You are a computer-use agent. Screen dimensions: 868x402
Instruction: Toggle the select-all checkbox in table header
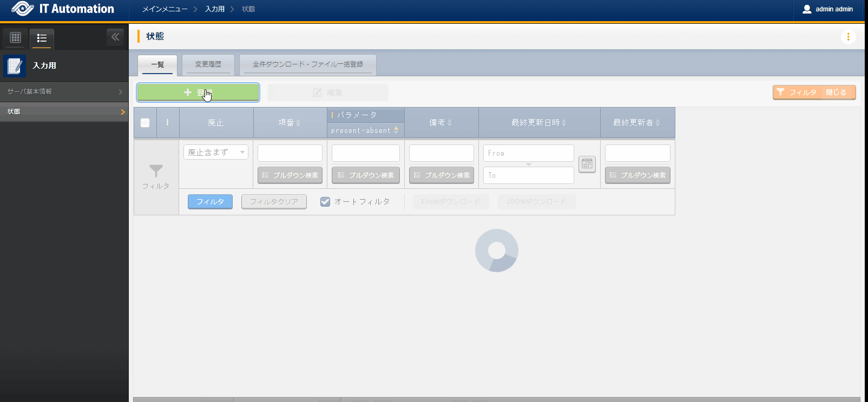pos(145,123)
